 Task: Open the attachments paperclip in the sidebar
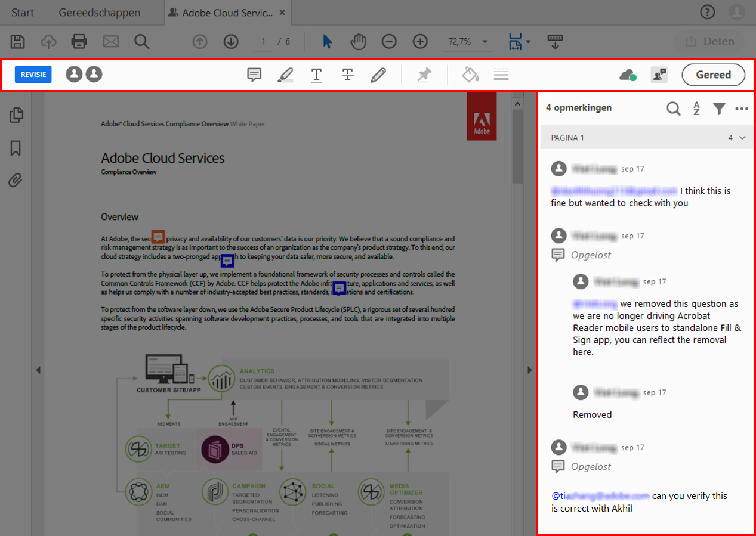pos(16,180)
